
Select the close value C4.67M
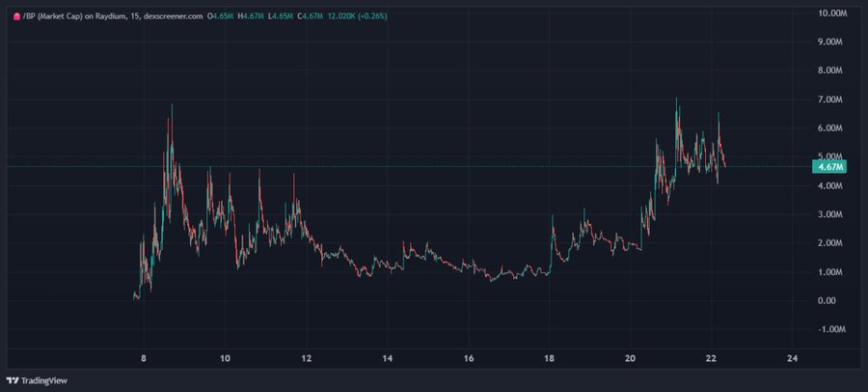(310, 16)
